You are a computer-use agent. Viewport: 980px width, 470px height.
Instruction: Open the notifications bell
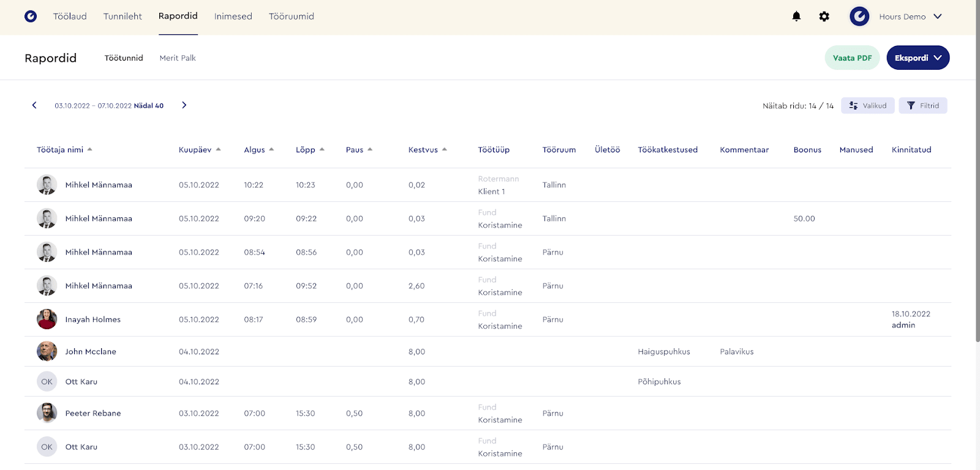[796, 17]
